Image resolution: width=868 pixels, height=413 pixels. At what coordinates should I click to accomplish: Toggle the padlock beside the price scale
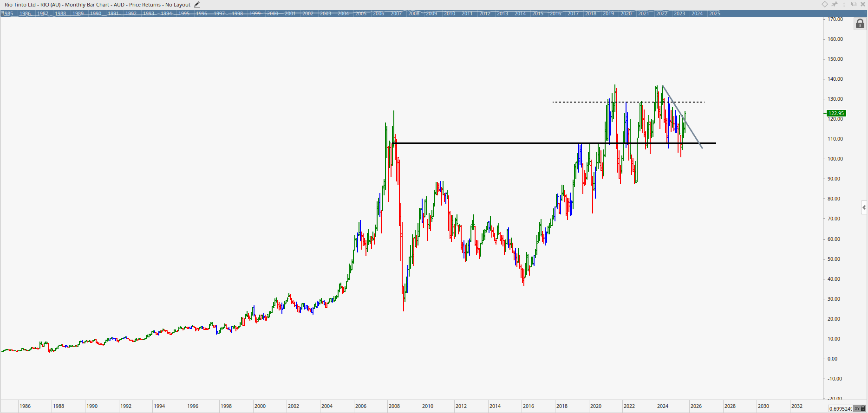[x=860, y=24]
